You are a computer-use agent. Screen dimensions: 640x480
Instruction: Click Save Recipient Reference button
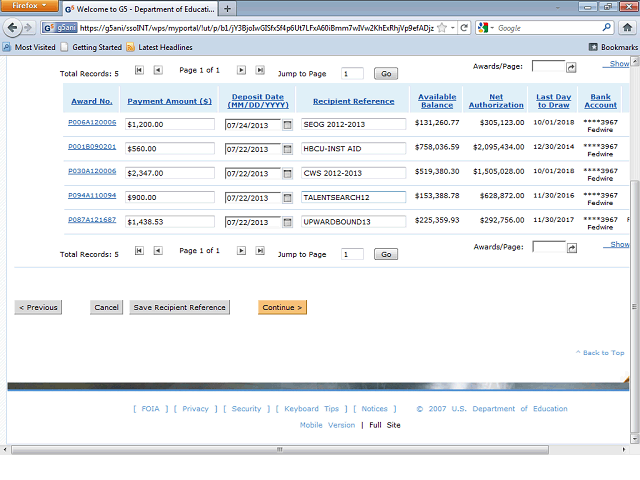[x=180, y=307]
